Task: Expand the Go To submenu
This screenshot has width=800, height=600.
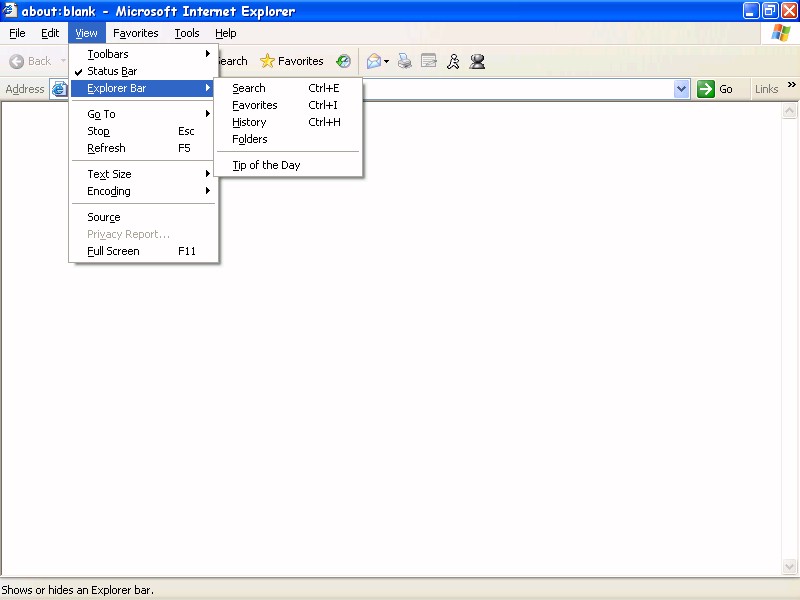Action: click(144, 114)
